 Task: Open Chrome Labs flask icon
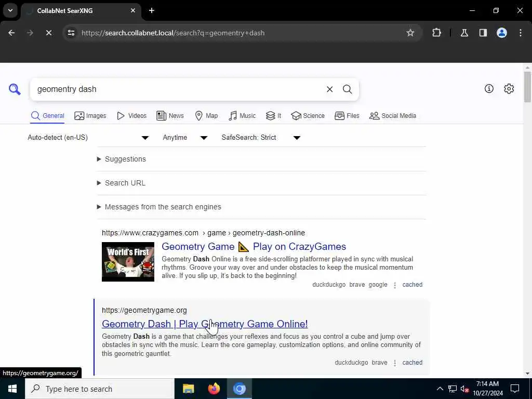tap(464, 33)
